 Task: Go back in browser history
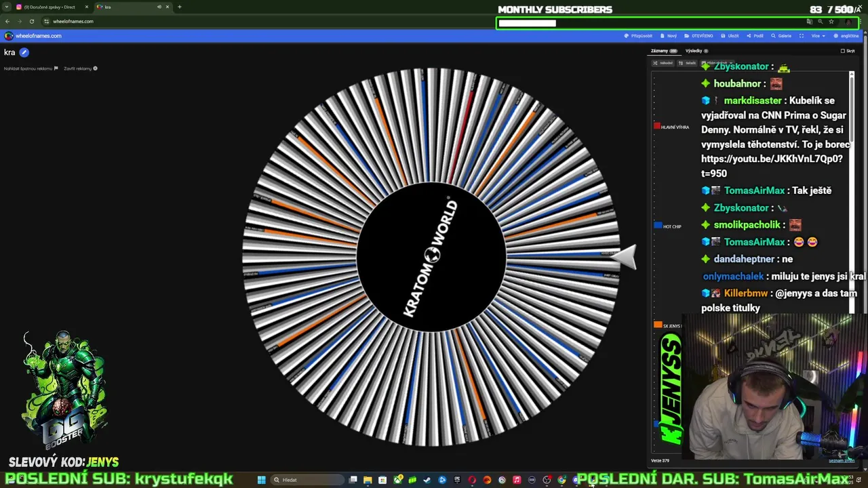click(7, 21)
